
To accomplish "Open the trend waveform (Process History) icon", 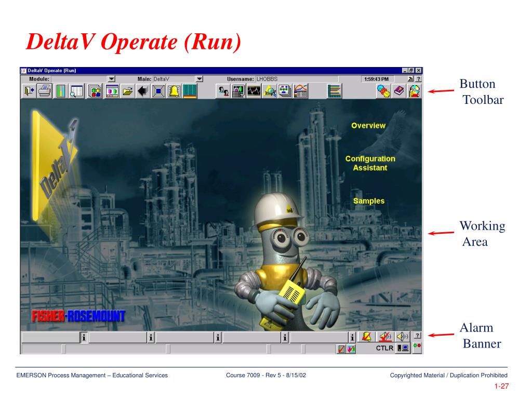I will [x=254, y=91].
